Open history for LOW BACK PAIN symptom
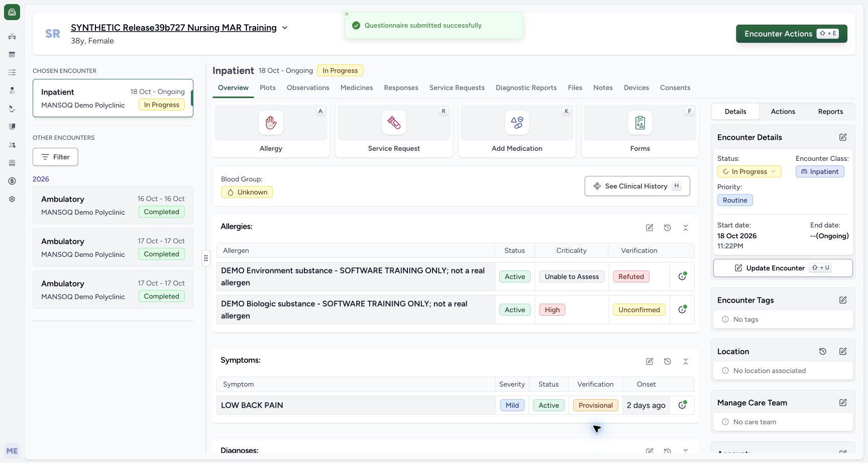 (682, 405)
